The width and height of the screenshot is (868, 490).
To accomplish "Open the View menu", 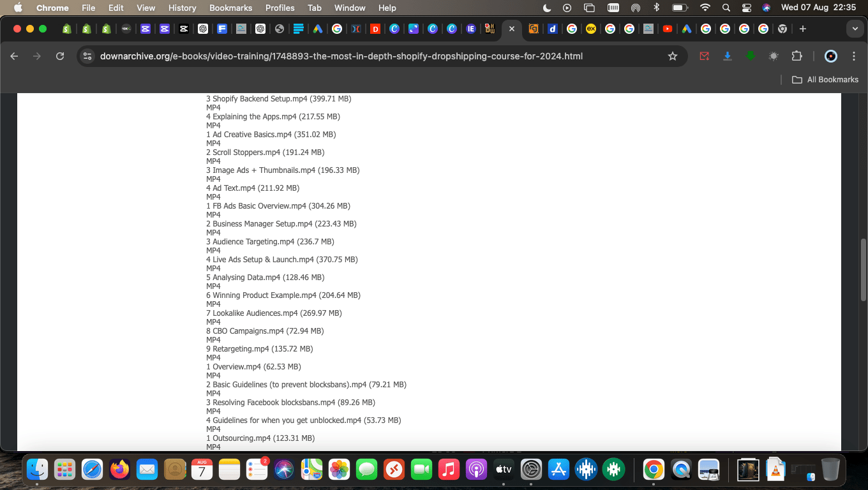I will 146,8.
